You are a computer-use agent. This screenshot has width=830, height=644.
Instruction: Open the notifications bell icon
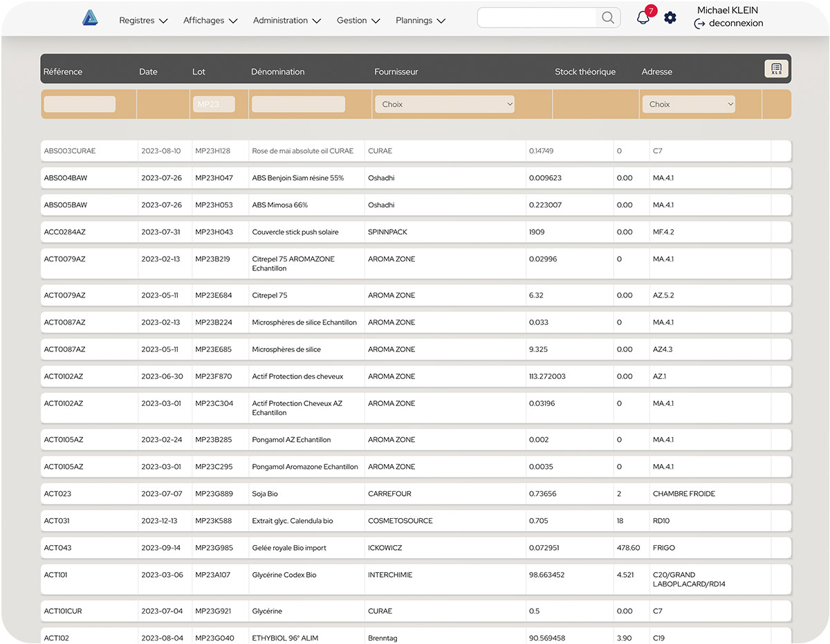(643, 18)
